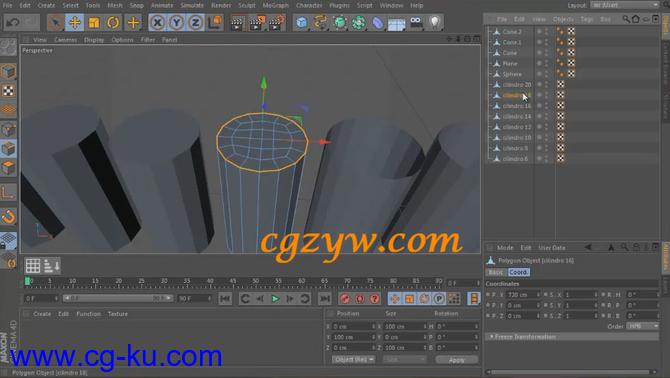The width and height of the screenshot is (670, 378).
Task: Toggle visibility dots for Cone.2
Action: pos(547,32)
